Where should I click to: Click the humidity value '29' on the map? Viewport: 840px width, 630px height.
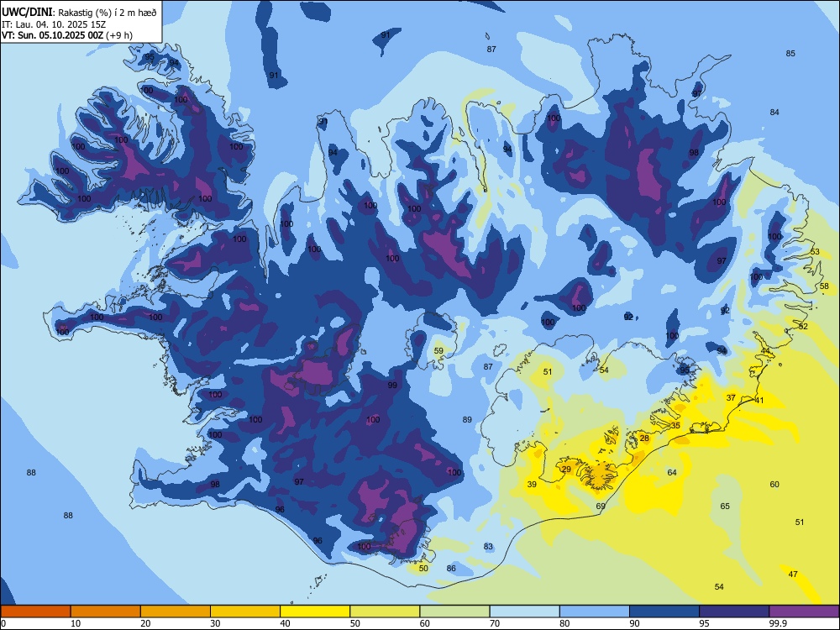click(566, 470)
